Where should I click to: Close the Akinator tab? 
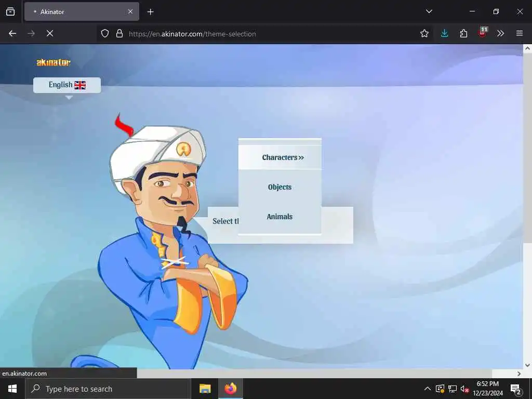pyautogui.click(x=130, y=11)
